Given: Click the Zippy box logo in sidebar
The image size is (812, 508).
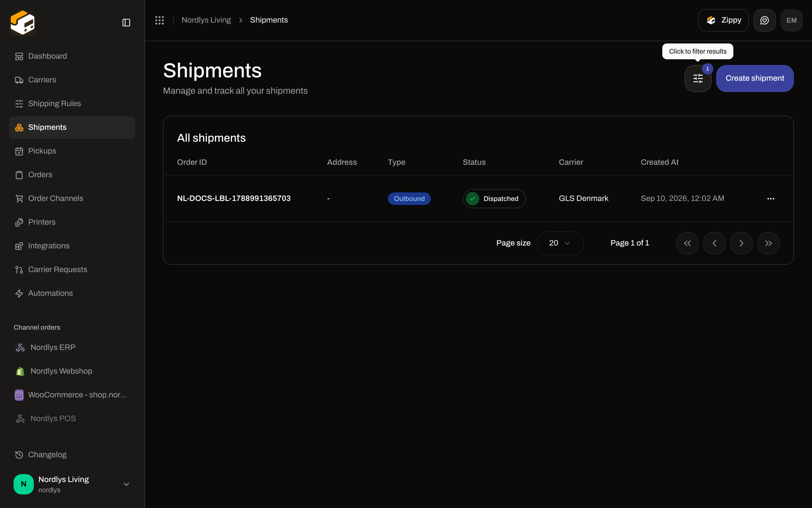Looking at the screenshot, I should coord(23,23).
